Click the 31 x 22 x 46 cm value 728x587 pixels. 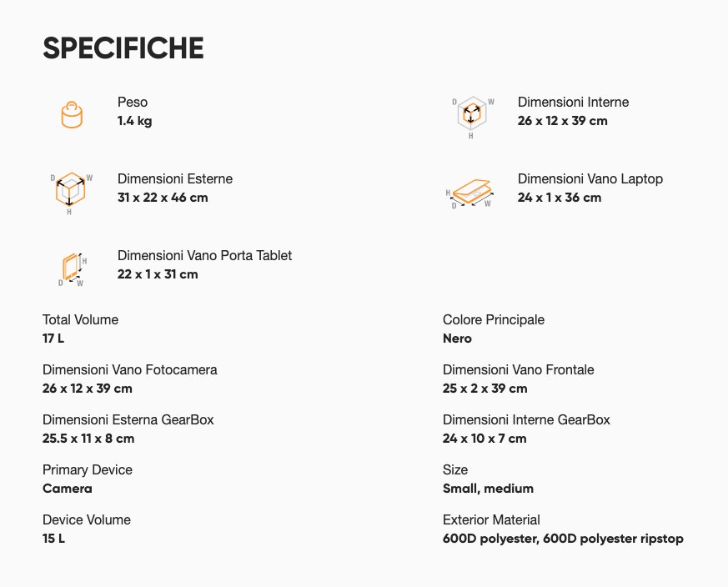[x=163, y=198]
